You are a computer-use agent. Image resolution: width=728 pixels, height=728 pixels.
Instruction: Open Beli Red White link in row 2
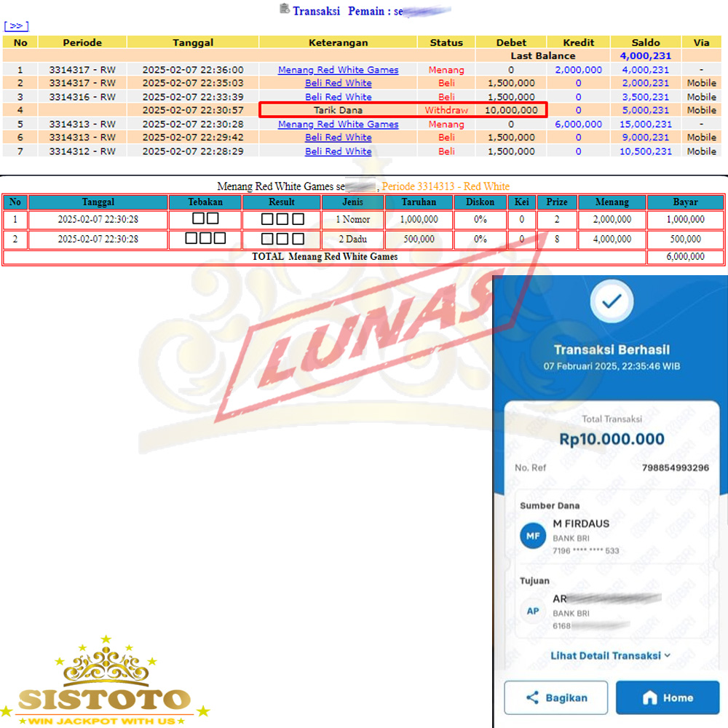point(338,84)
